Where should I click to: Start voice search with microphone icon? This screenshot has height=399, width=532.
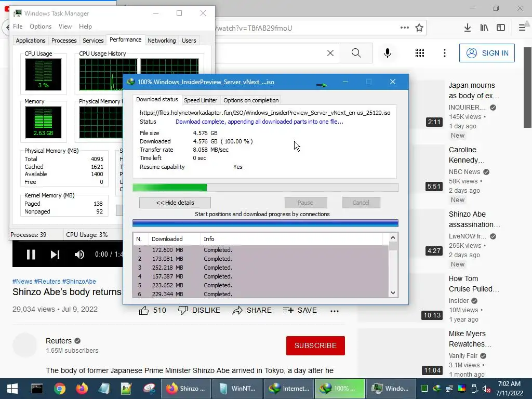[388, 53]
